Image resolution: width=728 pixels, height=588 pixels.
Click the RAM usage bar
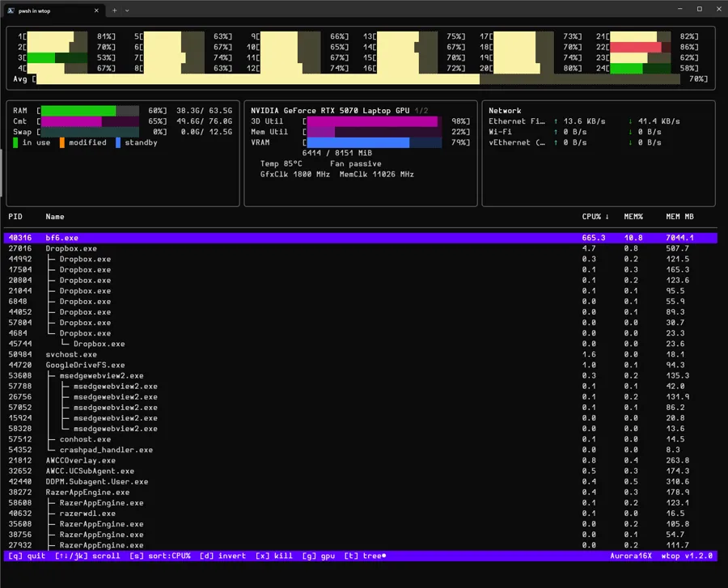click(x=90, y=111)
